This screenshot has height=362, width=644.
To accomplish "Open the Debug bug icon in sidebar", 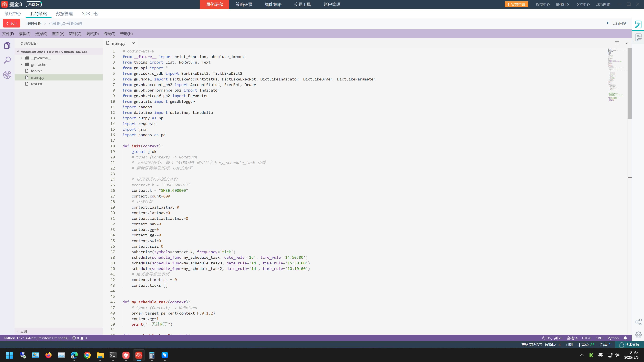I will [x=7, y=74].
